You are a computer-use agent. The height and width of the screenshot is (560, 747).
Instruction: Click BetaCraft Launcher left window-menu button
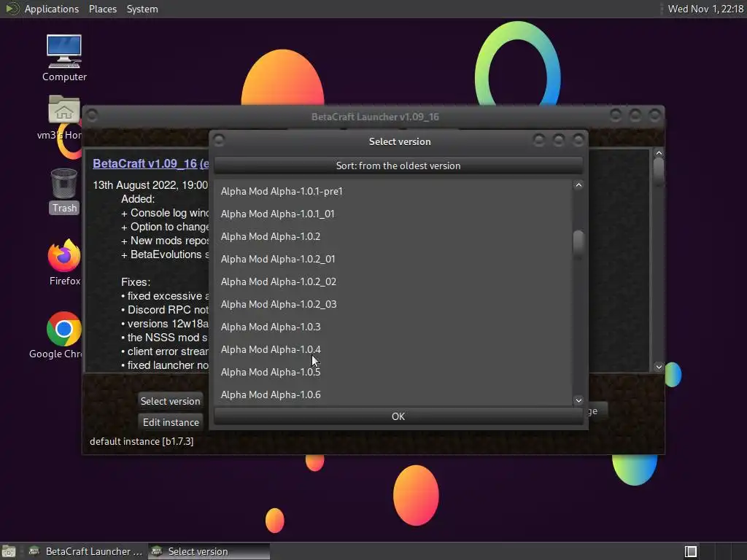[x=92, y=115]
